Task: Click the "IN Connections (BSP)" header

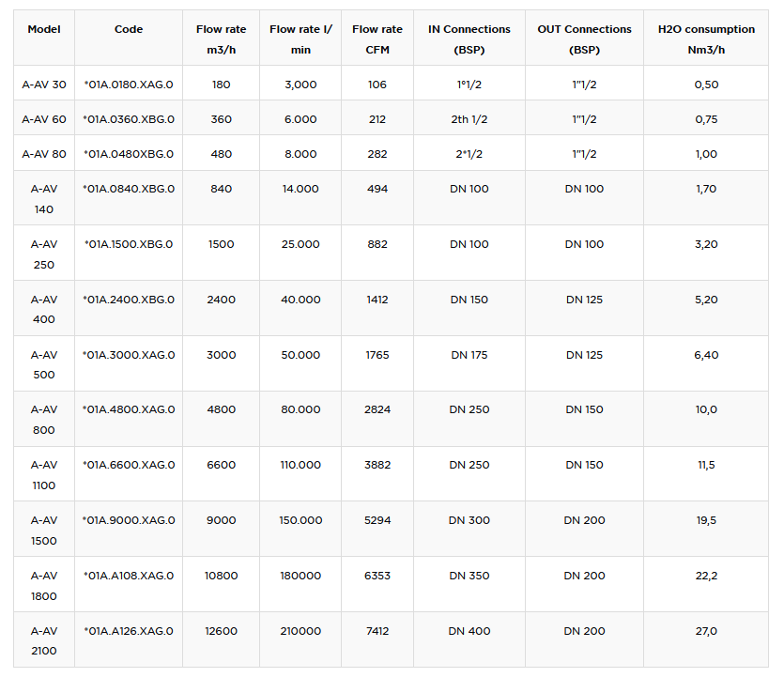Action: click(469, 39)
